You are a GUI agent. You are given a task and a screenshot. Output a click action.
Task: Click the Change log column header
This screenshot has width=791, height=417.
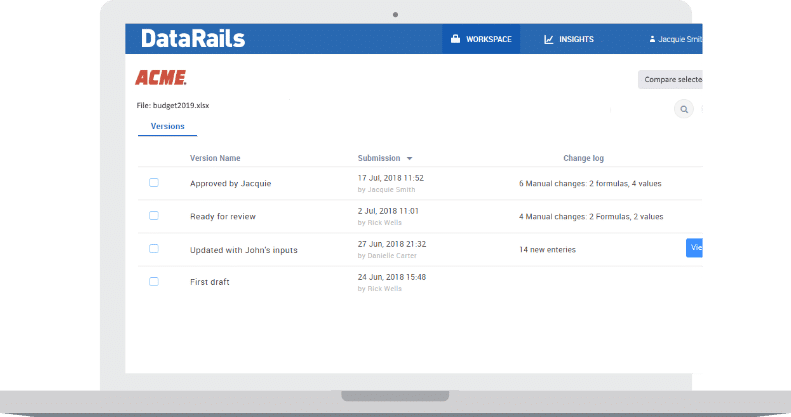(x=584, y=158)
